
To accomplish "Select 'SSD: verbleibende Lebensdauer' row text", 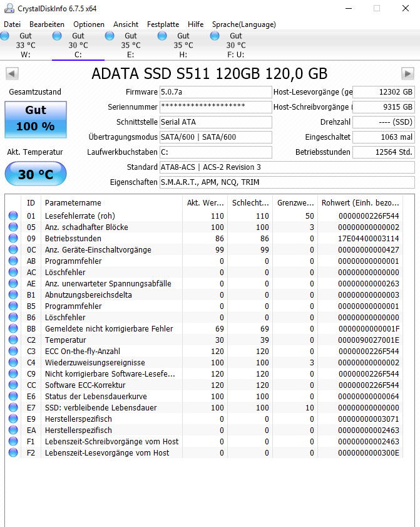I will coord(101,407).
